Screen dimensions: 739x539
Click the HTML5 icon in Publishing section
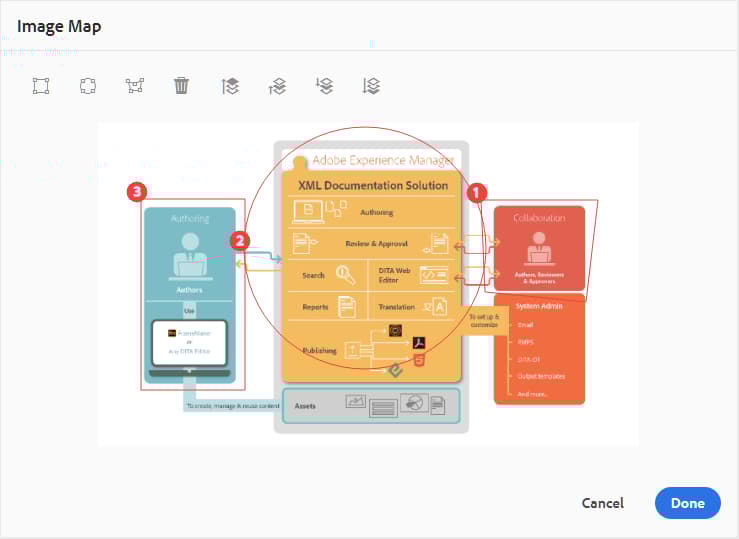click(x=419, y=360)
